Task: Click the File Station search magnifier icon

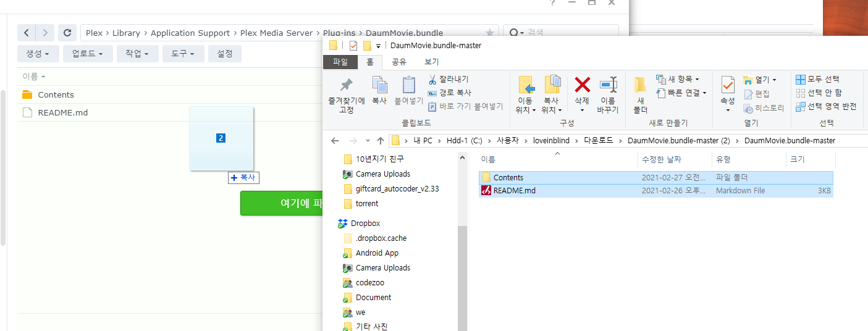Action: 514,33
